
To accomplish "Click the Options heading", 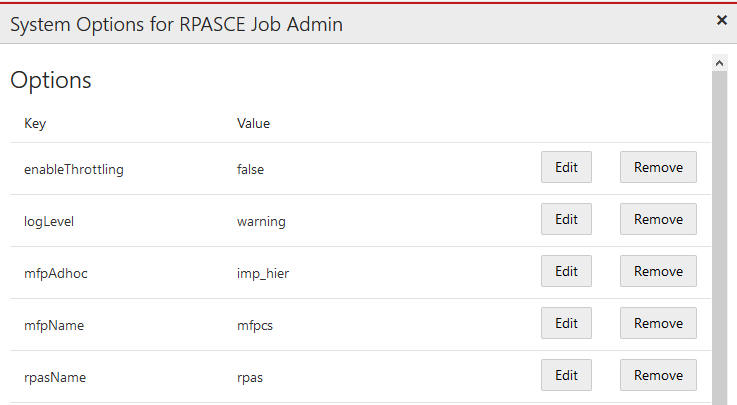I will pos(51,80).
